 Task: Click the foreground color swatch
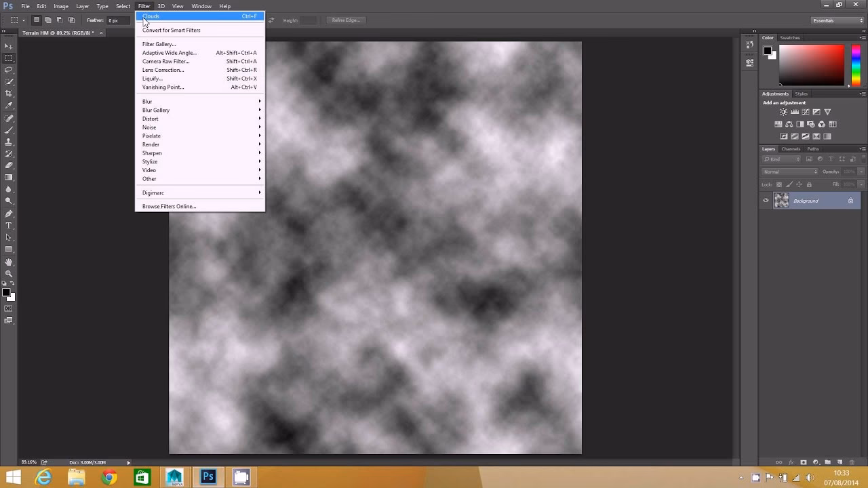click(x=5, y=291)
